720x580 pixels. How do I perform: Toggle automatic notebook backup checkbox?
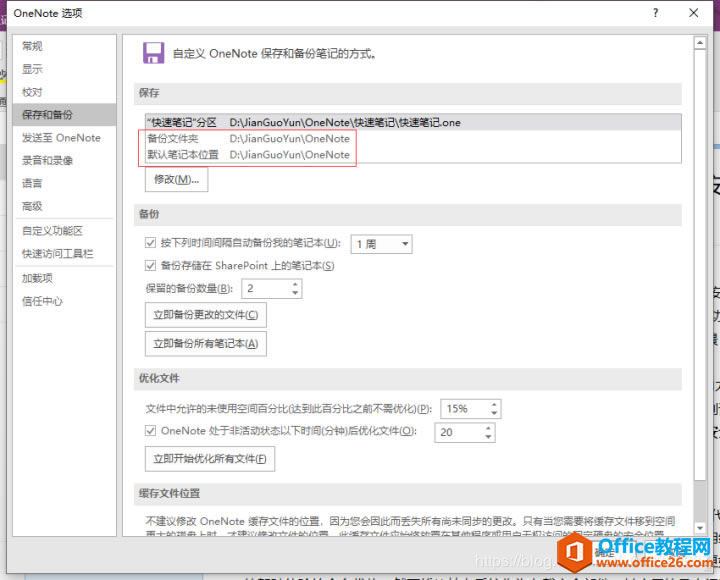coord(150,242)
